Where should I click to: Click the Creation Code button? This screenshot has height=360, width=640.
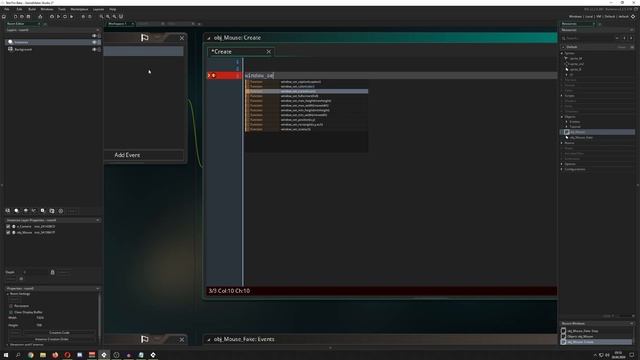tap(59, 333)
